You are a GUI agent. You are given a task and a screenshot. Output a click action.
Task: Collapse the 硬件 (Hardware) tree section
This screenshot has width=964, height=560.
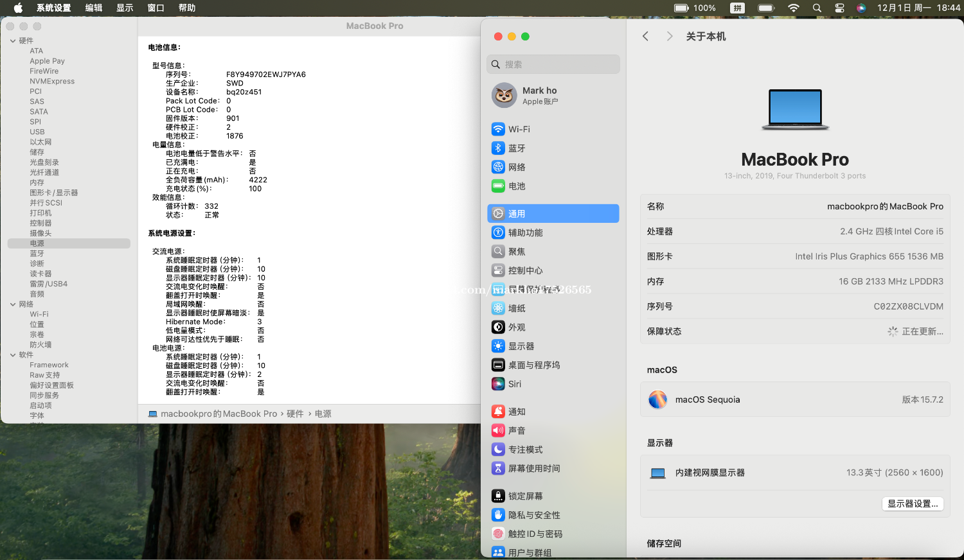13,41
